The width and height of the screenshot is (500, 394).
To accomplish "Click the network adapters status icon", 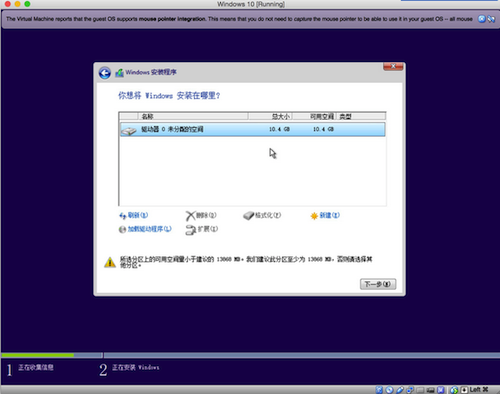I will (410, 389).
